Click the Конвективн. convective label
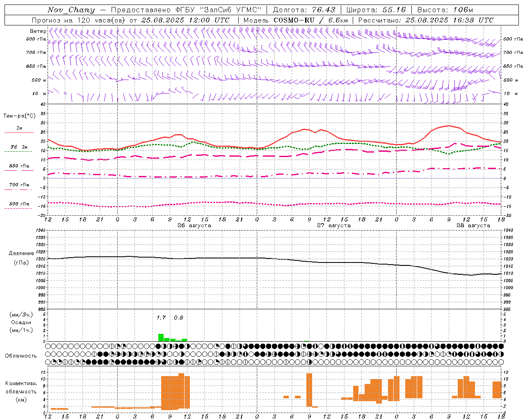 [x=21, y=383]
